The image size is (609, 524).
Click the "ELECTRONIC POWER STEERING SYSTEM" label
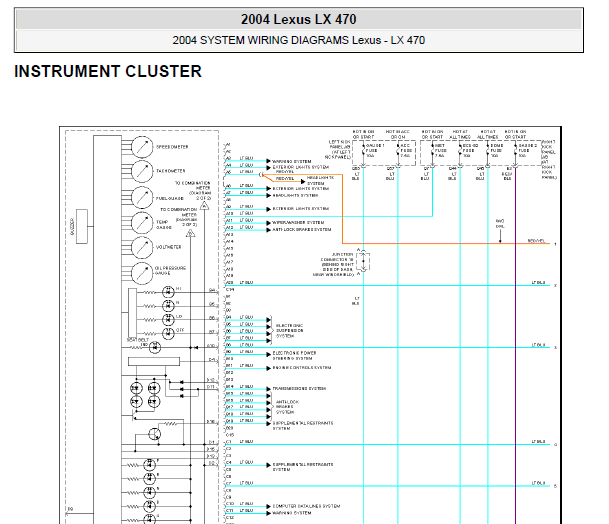coord(294,356)
